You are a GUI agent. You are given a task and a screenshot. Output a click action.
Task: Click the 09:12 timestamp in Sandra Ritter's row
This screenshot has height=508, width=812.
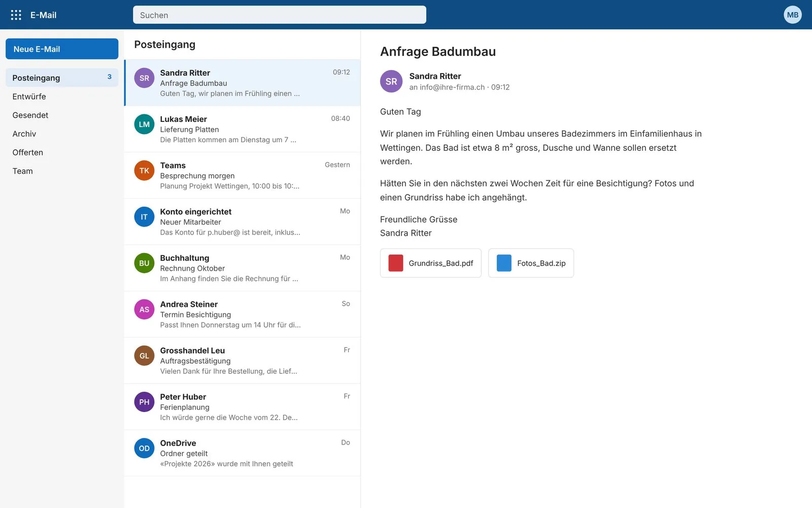click(341, 72)
